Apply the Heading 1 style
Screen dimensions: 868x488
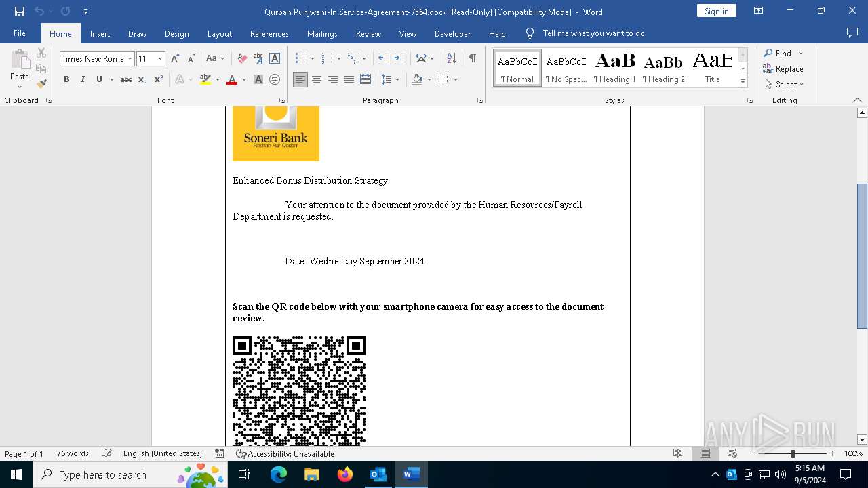click(614, 68)
